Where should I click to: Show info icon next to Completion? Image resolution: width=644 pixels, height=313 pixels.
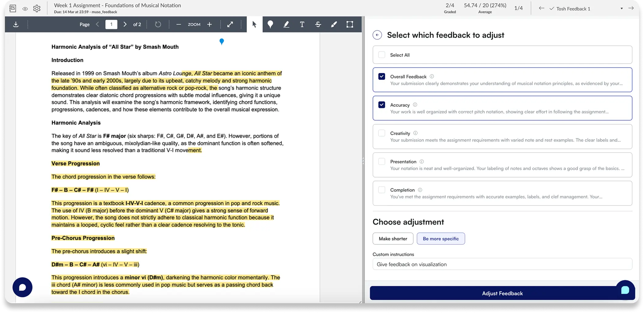420,190
